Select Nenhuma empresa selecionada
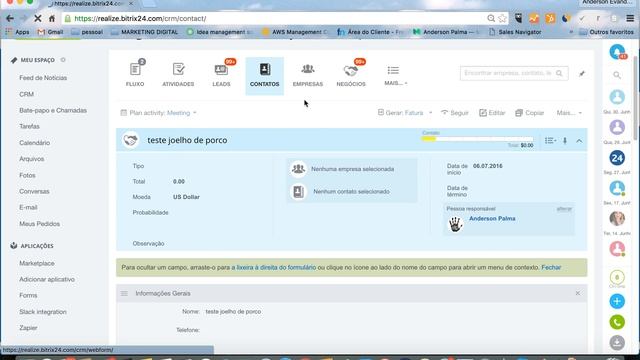 tap(352, 169)
